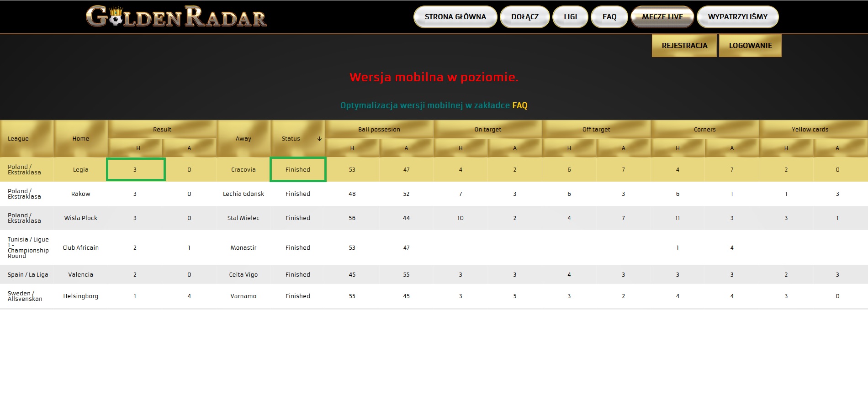Select the FAQ menu button
Image resolution: width=868 pixels, height=399 pixels.
[x=609, y=17]
